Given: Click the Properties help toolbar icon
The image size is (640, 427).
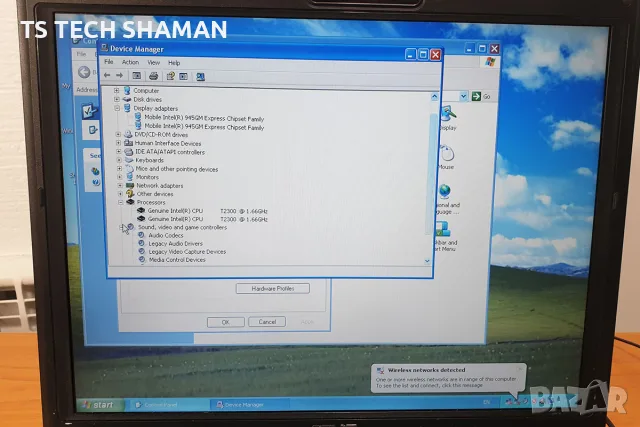Looking at the screenshot, I should pyautogui.click(x=170, y=76).
